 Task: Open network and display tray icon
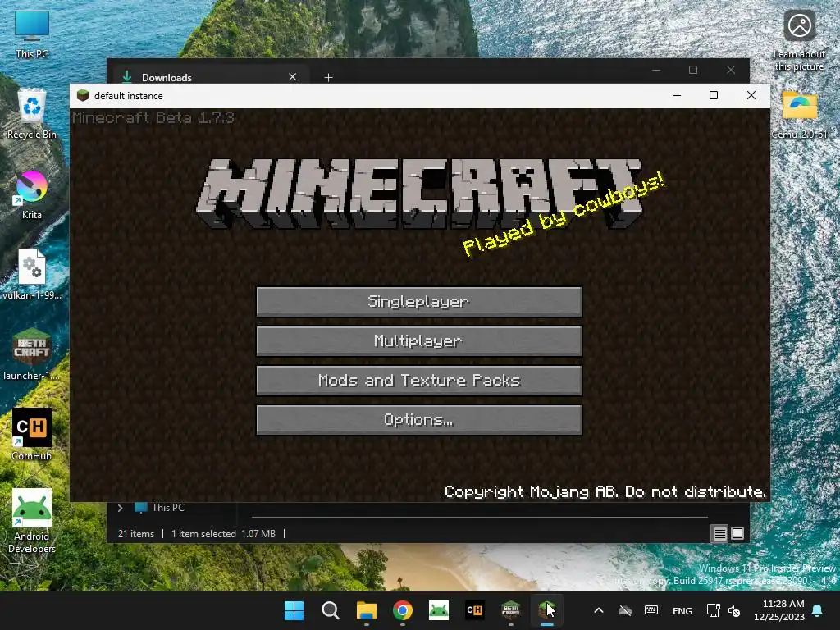[713, 610]
